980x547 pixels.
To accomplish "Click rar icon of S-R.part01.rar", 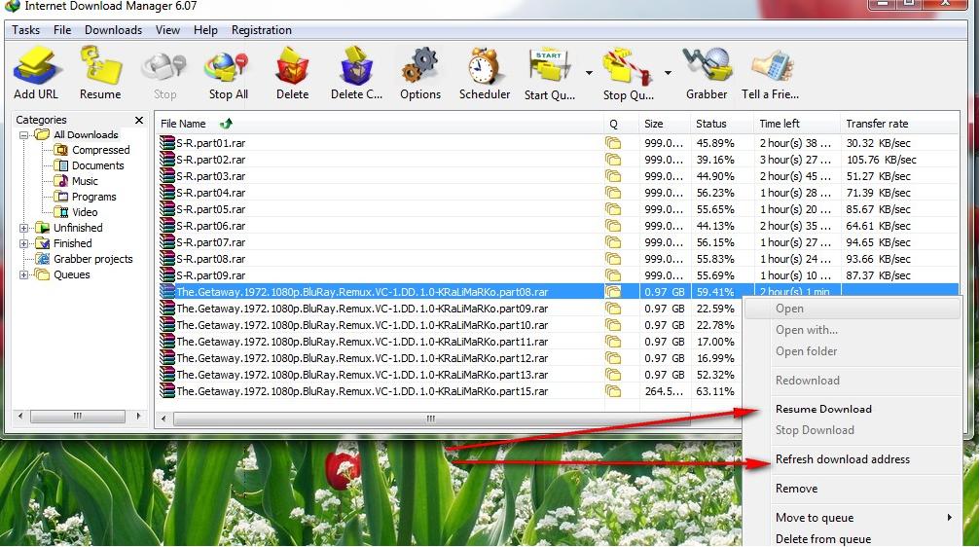I will click(166, 142).
